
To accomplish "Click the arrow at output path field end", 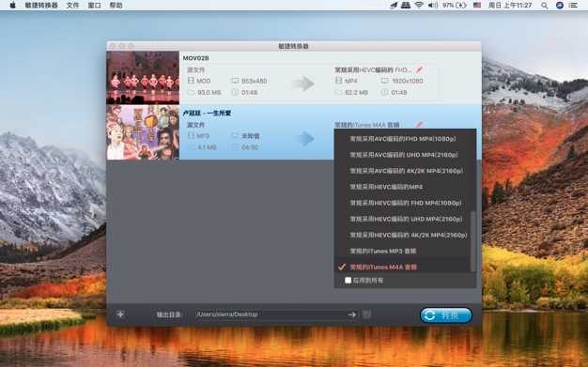I will pos(351,314).
